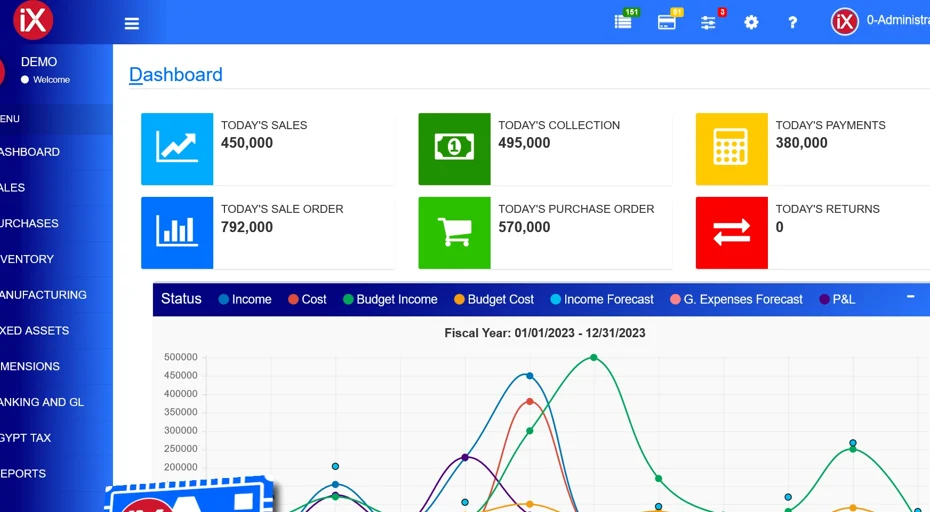Open the Manufacturing sidebar menu item

[x=56, y=295]
